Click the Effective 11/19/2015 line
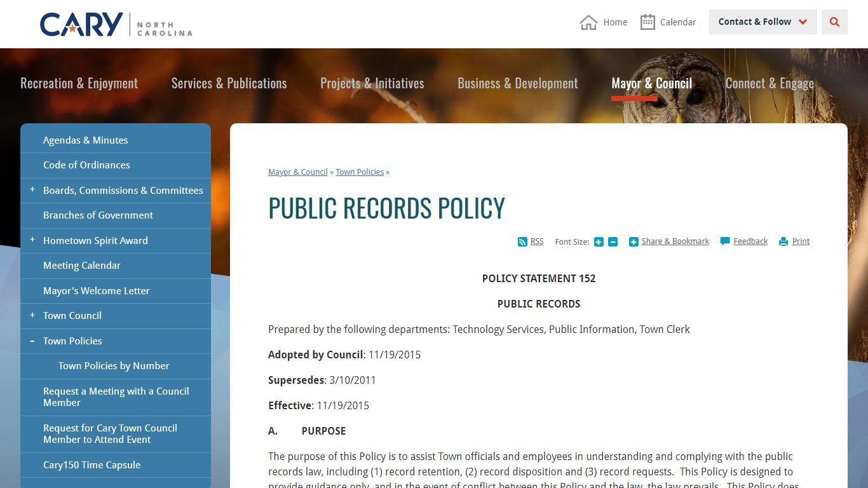 click(318, 405)
